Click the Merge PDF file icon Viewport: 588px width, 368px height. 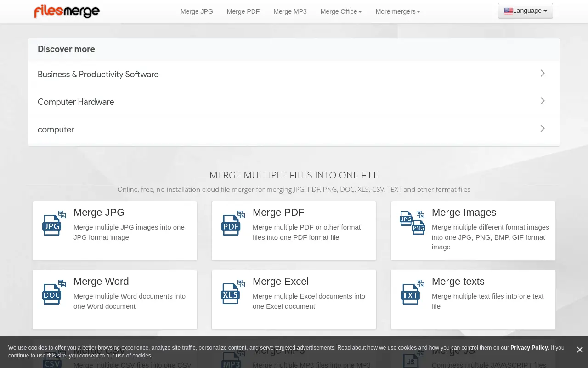232,223
